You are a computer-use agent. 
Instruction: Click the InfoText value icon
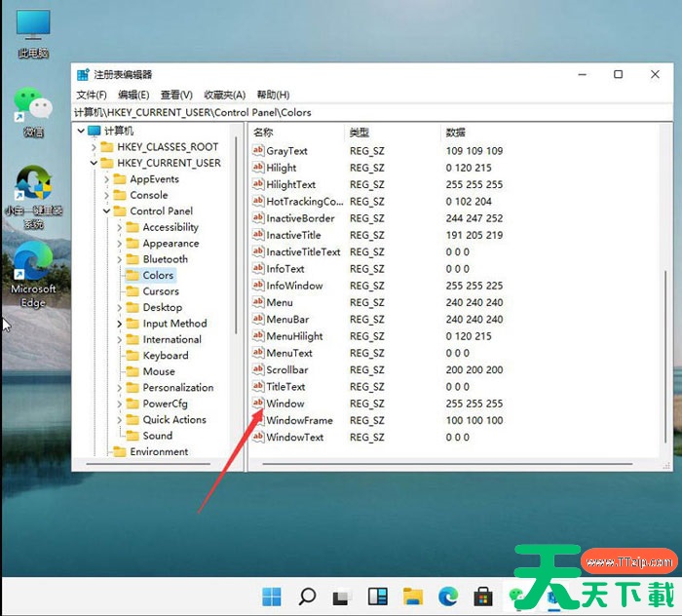pyautogui.click(x=258, y=269)
